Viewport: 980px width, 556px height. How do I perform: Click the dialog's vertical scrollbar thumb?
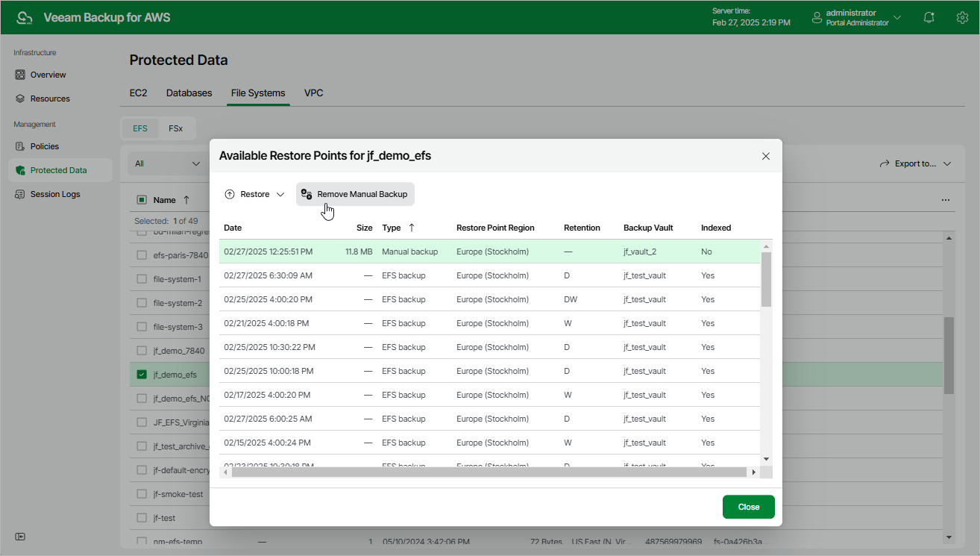[x=766, y=279]
